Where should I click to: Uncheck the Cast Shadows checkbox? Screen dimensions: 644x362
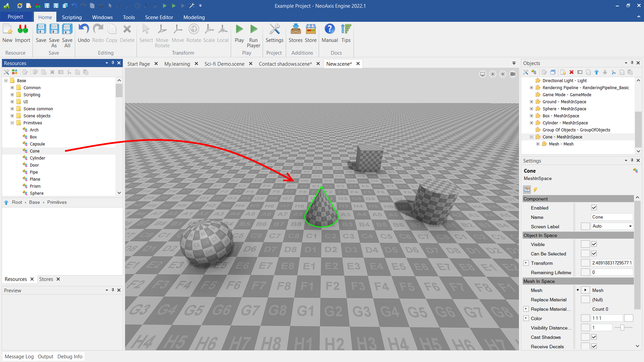click(x=594, y=337)
